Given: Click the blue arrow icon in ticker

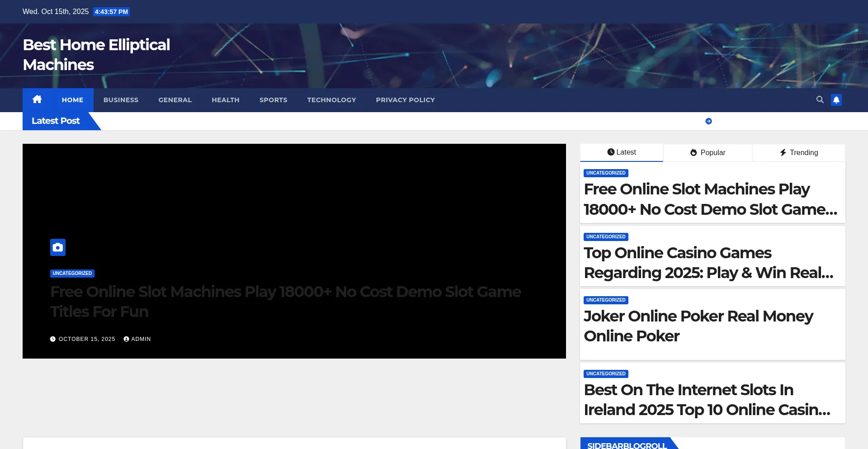Looking at the screenshot, I should pos(708,121).
